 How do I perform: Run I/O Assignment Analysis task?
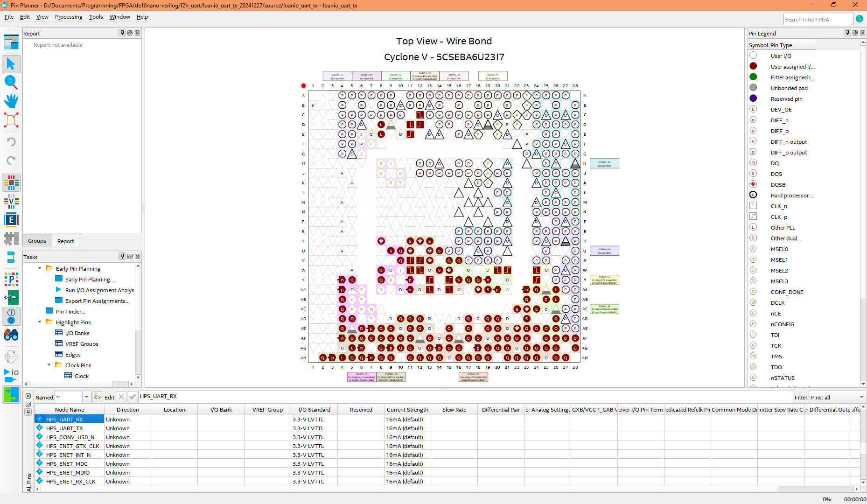99,290
